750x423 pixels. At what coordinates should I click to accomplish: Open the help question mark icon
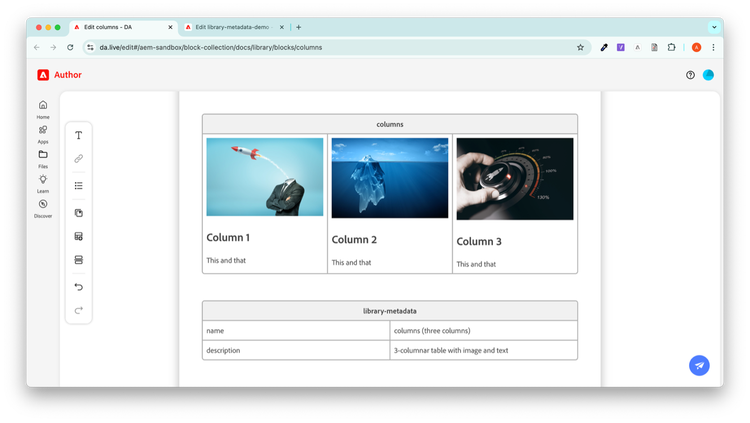[x=690, y=75]
